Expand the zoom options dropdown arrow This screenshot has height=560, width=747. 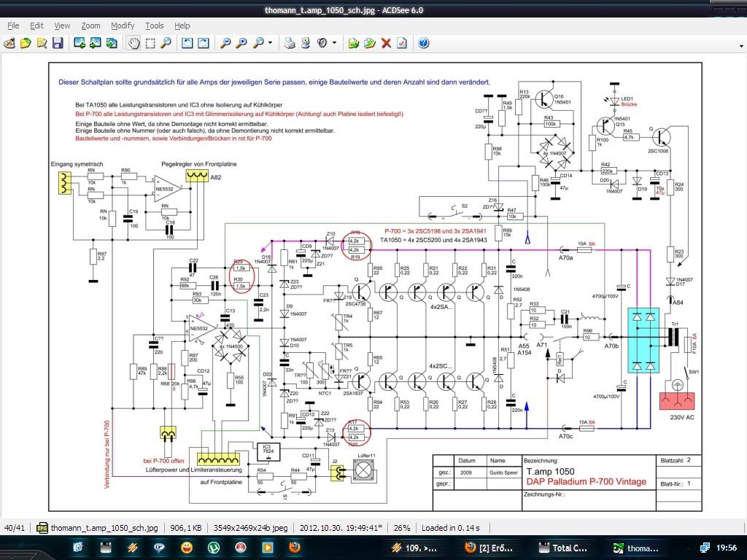[x=271, y=43]
